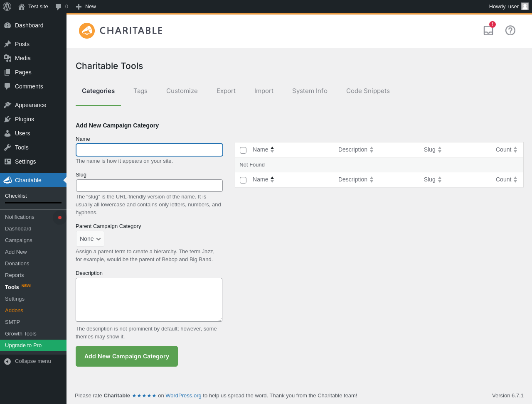Click the Users person icon
Screen dimensions: 532x404
[7, 133]
